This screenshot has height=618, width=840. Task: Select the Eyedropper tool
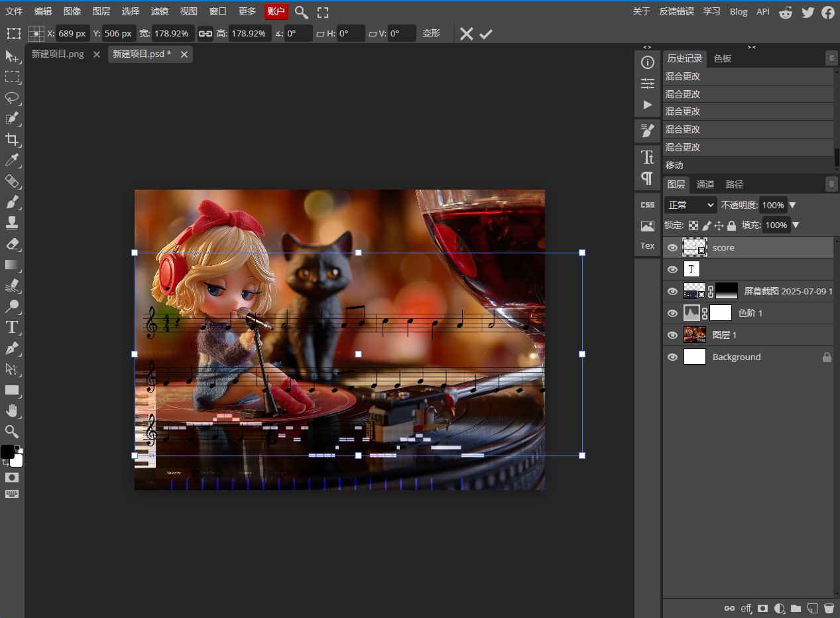point(12,160)
